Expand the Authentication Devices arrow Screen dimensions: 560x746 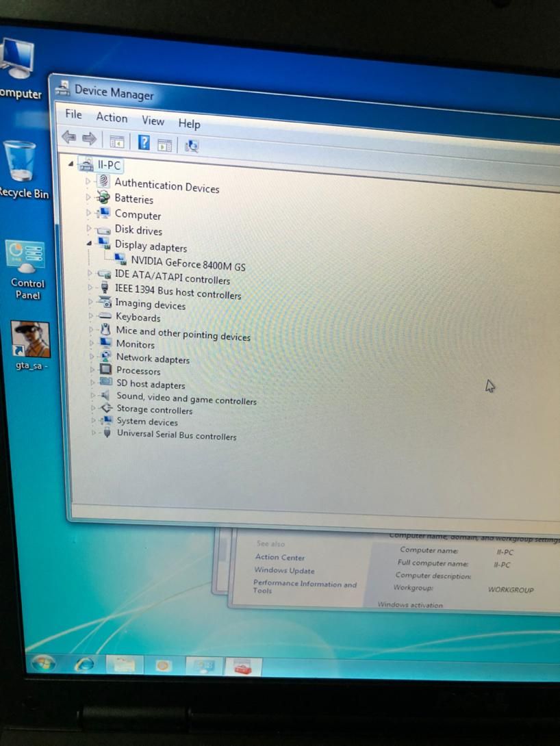pyautogui.click(x=88, y=181)
